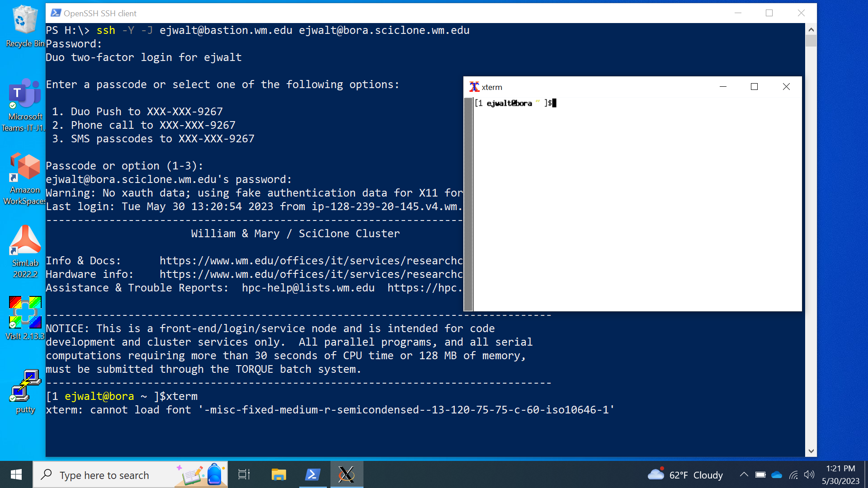Open the clock and date flyout
The image size is (868, 488).
point(840,474)
